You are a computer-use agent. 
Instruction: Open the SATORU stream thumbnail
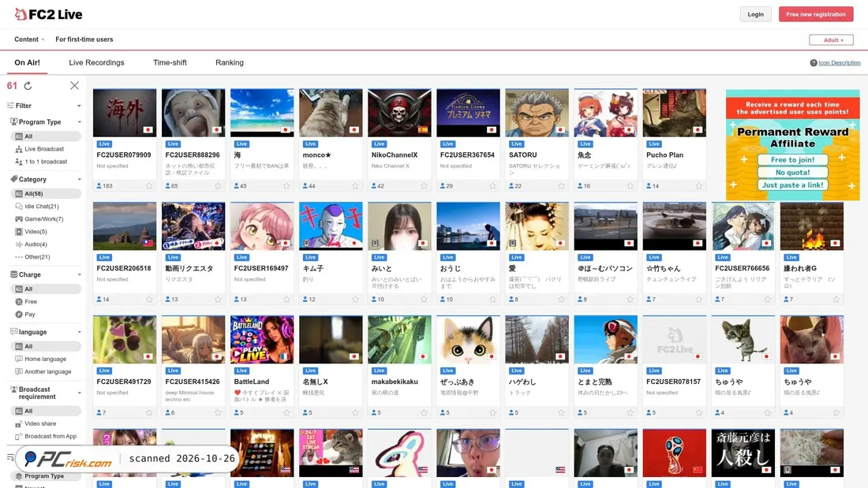click(537, 113)
